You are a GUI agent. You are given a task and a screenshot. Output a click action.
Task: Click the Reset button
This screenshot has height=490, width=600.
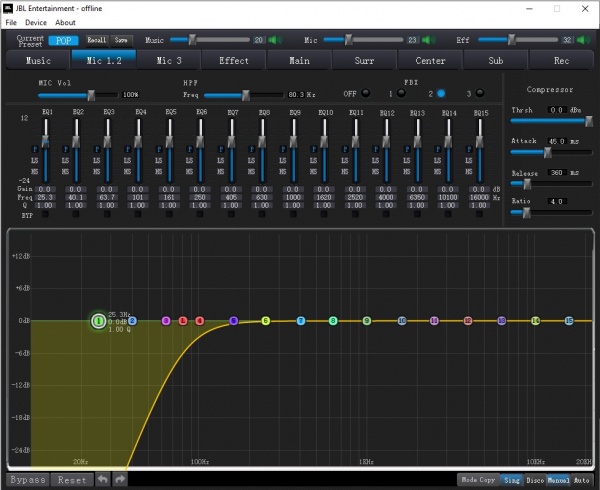point(71,480)
